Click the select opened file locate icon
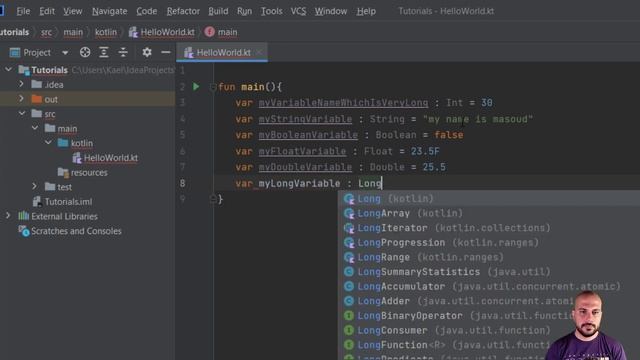 [x=85, y=52]
